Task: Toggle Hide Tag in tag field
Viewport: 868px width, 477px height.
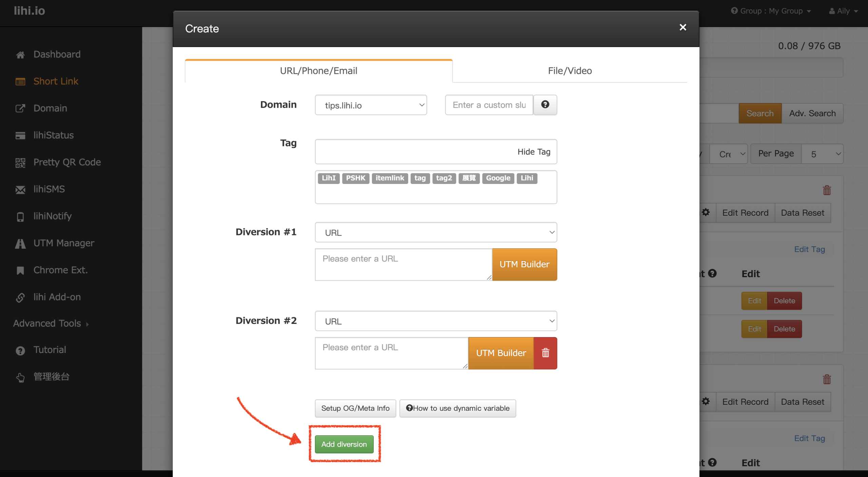Action: point(534,152)
